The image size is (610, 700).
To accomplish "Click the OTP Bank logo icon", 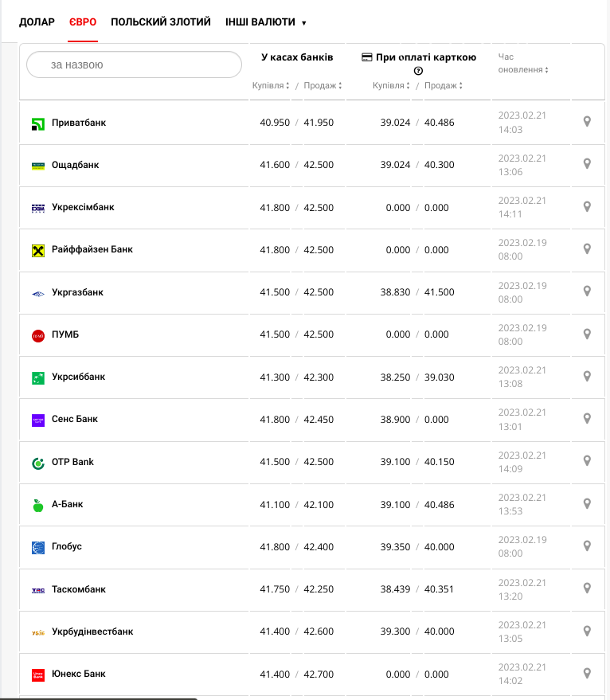I will pyautogui.click(x=38, y=463).
